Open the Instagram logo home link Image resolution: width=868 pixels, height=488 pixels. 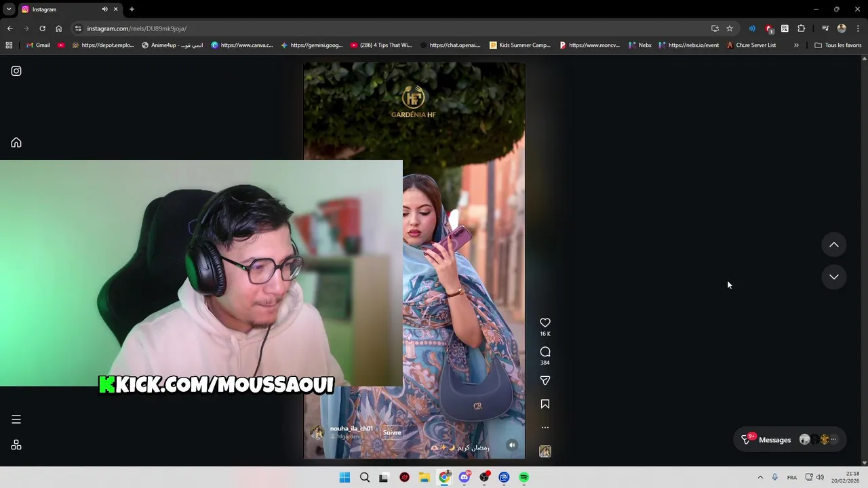click(16, 71)
